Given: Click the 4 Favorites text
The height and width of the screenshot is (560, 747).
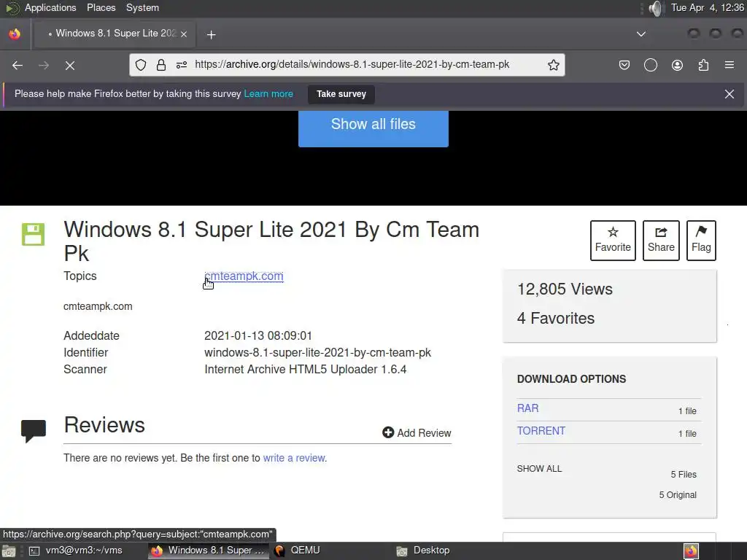Looking at the screenshot, I should click(556, 318).
